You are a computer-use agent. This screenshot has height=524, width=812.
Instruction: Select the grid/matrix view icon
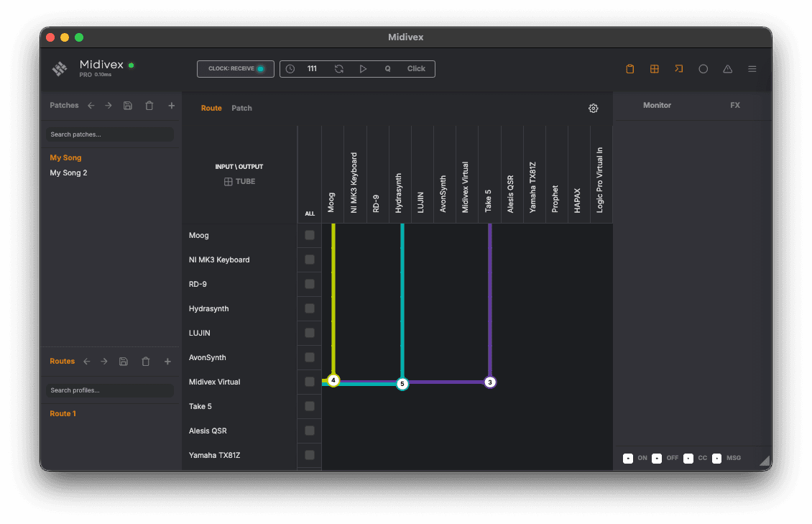655,68
